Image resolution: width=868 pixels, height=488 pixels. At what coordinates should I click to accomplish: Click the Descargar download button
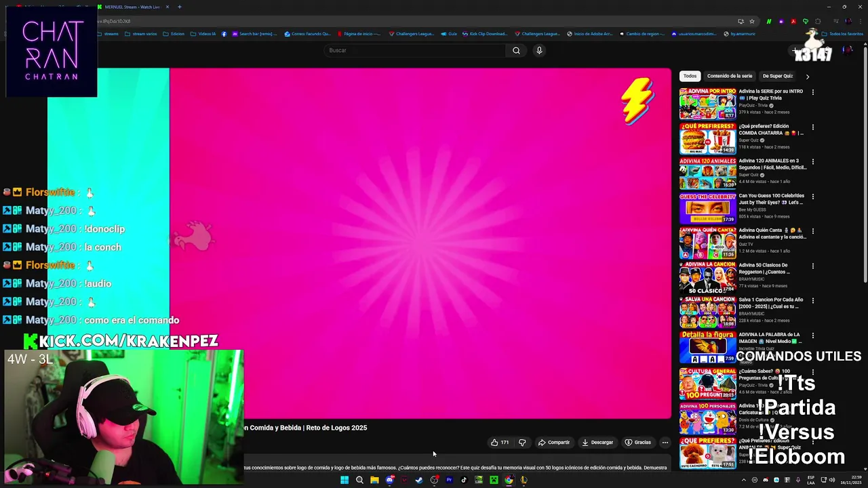click(597, 443)
